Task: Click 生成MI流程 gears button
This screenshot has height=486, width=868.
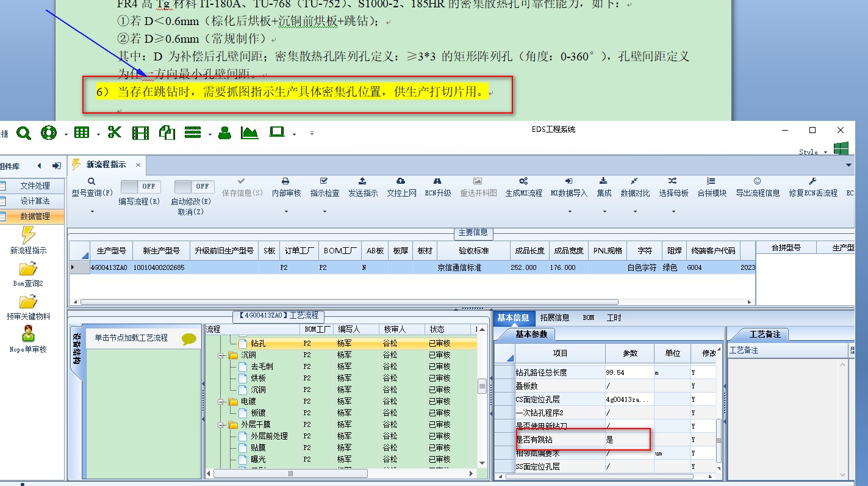Action: point(523,187)
